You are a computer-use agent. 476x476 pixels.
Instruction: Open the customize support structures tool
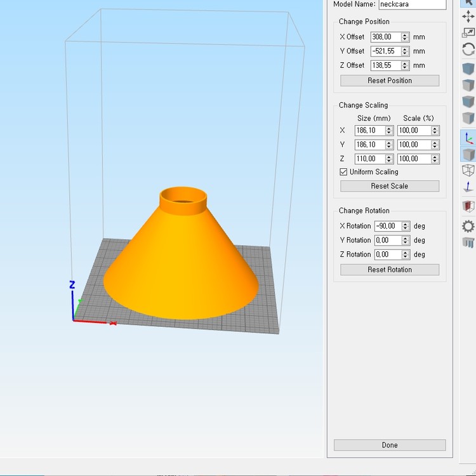[x=468, y=242]
